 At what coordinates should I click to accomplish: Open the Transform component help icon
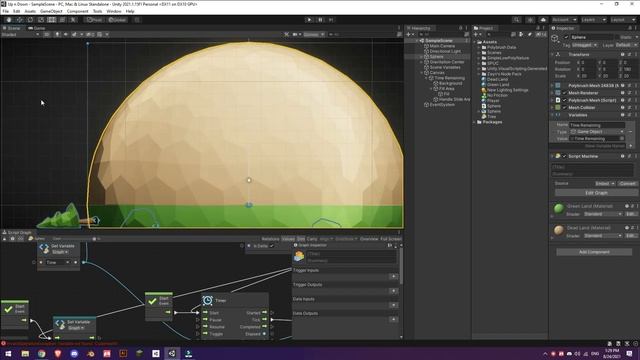(x=622, y=54)
